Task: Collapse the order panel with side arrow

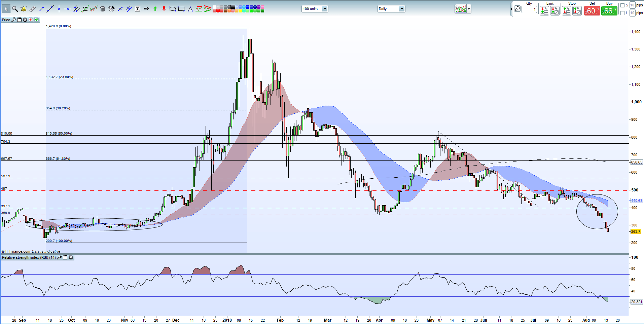Action: coord(511,9)
